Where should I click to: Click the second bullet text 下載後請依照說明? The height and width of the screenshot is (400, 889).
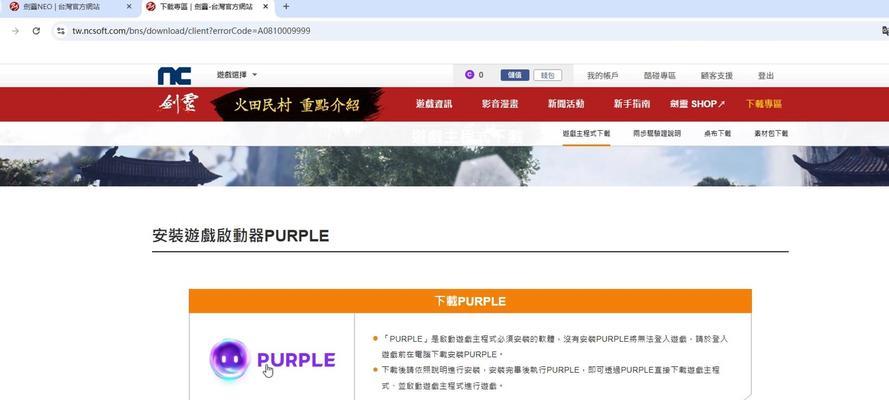pyautogui.click(x=551, y=377)
